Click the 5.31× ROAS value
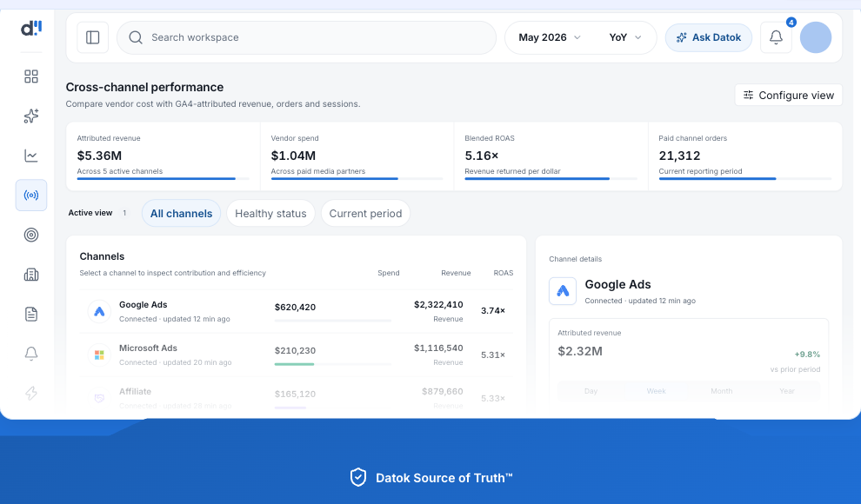The width and height of the screenshot is (861, 504). [x=492, y=355]
